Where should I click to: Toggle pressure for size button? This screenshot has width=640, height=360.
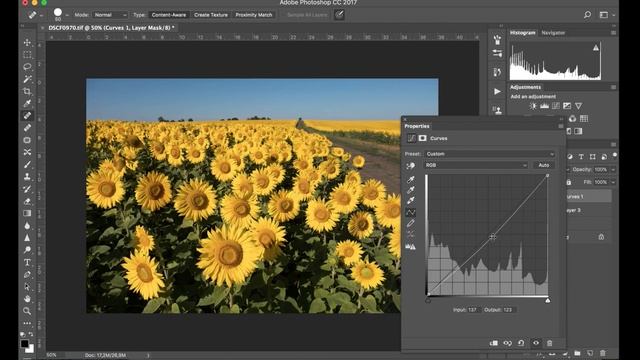[339, 15]
